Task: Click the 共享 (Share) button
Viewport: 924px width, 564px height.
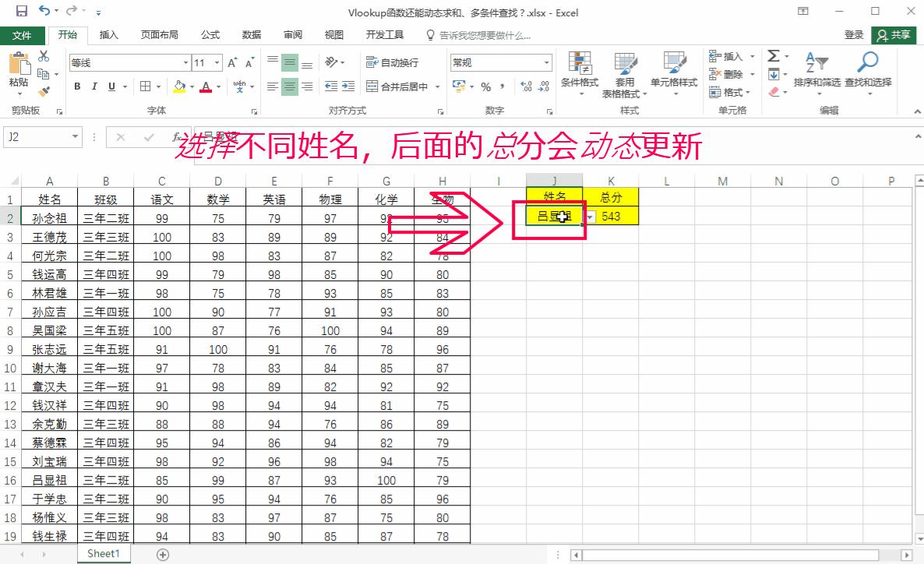Action: (894, 34)
